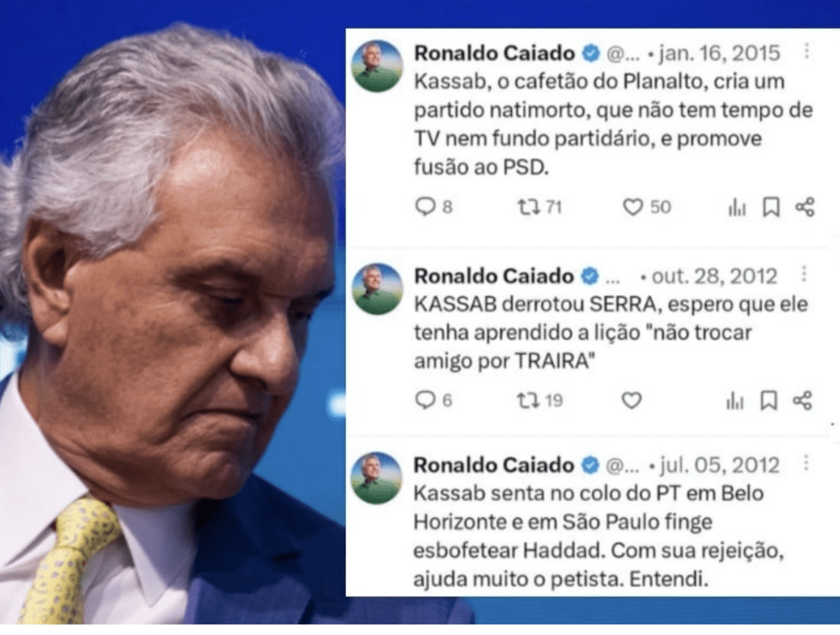Open more options for jul. 05, 2012 tweet
Image resolution: width=840 pixels, height=635 pixels.
pos(806,463)
